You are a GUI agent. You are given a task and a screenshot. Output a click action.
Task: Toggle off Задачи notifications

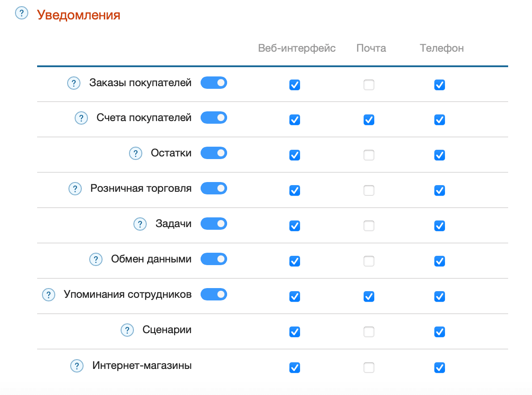click(214, 224)
